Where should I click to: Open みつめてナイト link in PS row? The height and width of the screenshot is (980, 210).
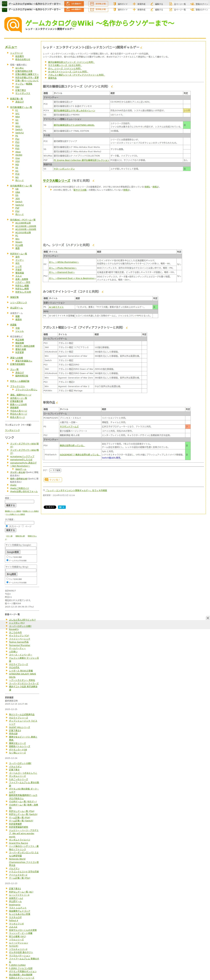pyautogui.click(x=56, y=307)
